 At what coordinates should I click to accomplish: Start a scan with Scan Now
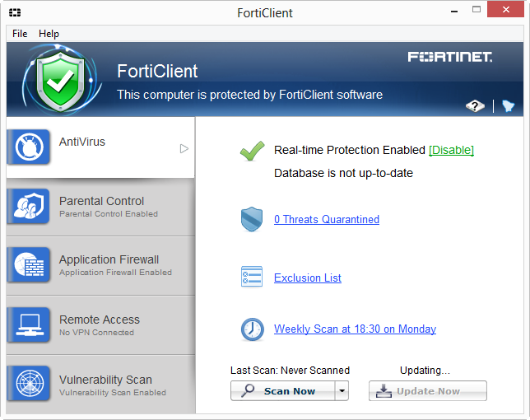[x=282, y=391]
